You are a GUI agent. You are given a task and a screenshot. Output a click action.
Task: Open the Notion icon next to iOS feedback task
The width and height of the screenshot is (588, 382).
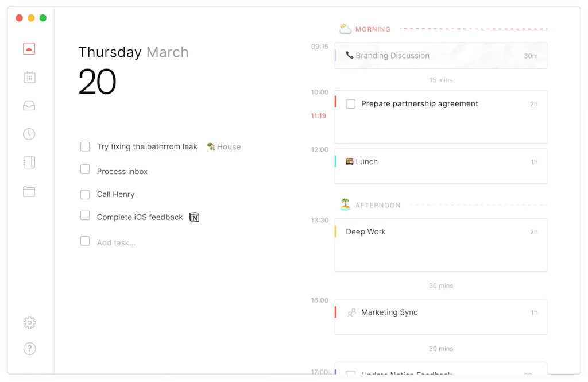tap(194, 217)
